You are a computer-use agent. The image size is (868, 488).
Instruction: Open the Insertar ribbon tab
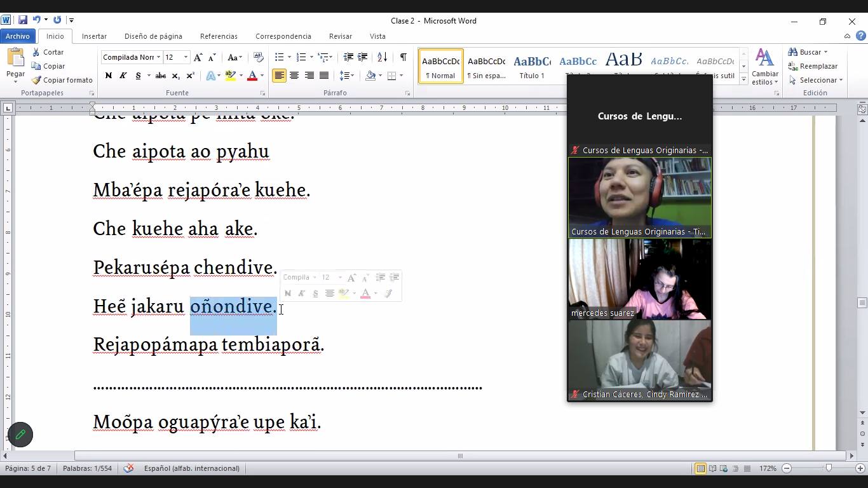pyautogui.click(x=94, y=36)
